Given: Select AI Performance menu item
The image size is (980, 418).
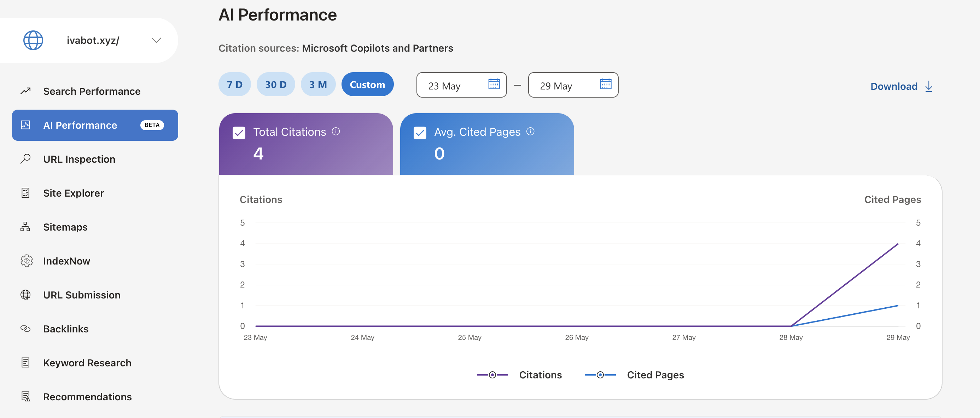Looking at the screenshot, I should (x=95, y=125).
